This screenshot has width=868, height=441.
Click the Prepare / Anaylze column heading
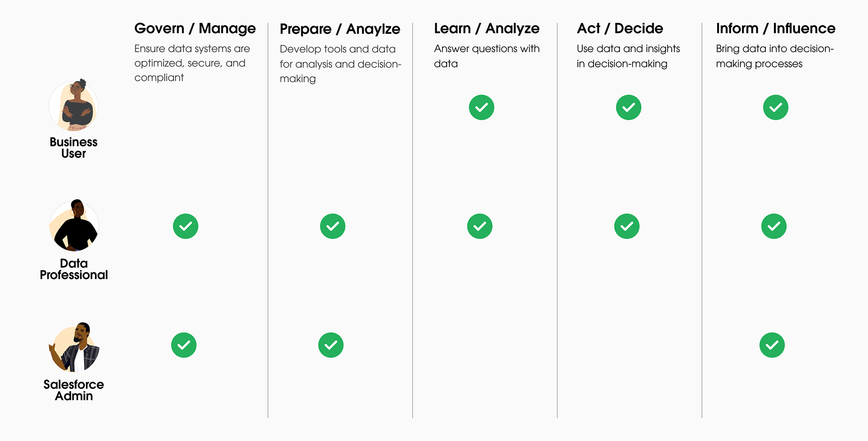[x=340, y=29]
